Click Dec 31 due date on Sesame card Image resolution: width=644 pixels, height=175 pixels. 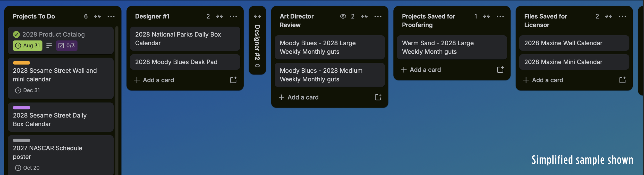click(27, 90)
